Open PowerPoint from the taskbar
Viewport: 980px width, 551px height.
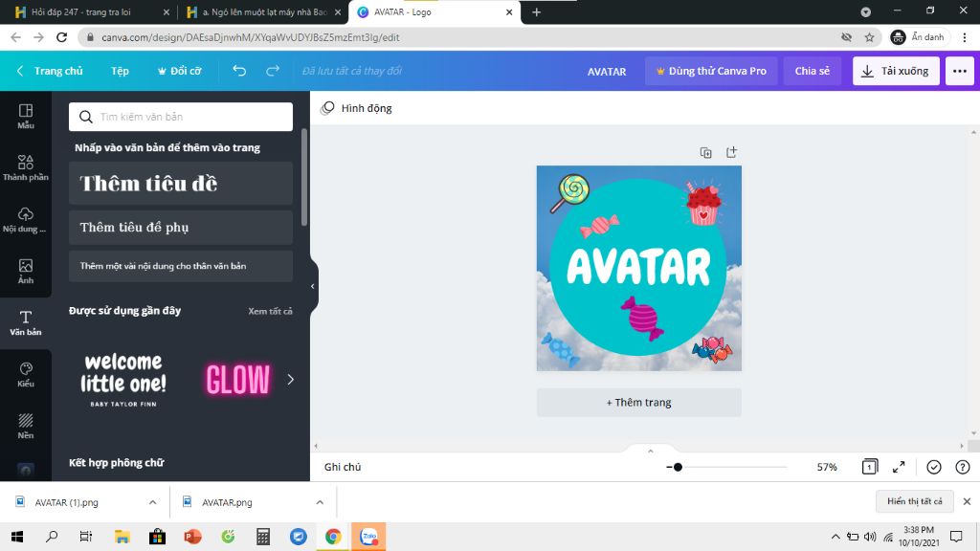(192, 537)
